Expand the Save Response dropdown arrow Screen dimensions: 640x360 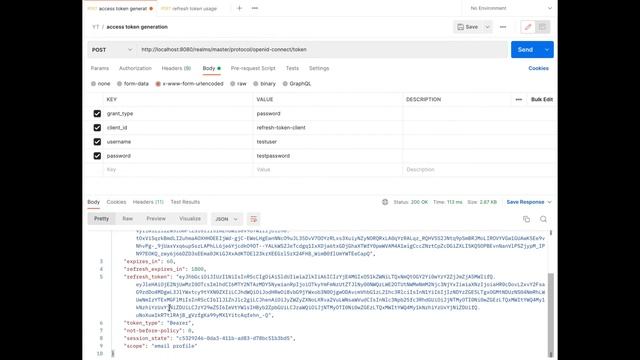[549, 202]
